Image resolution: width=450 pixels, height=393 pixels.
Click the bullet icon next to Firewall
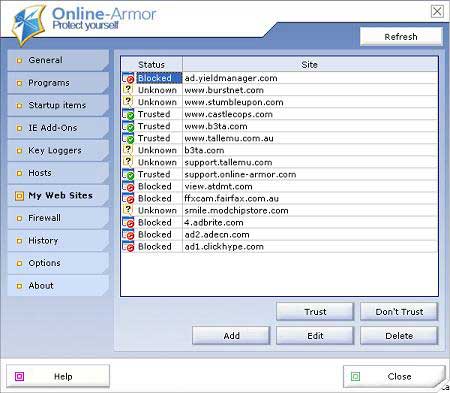pos(19,218)
